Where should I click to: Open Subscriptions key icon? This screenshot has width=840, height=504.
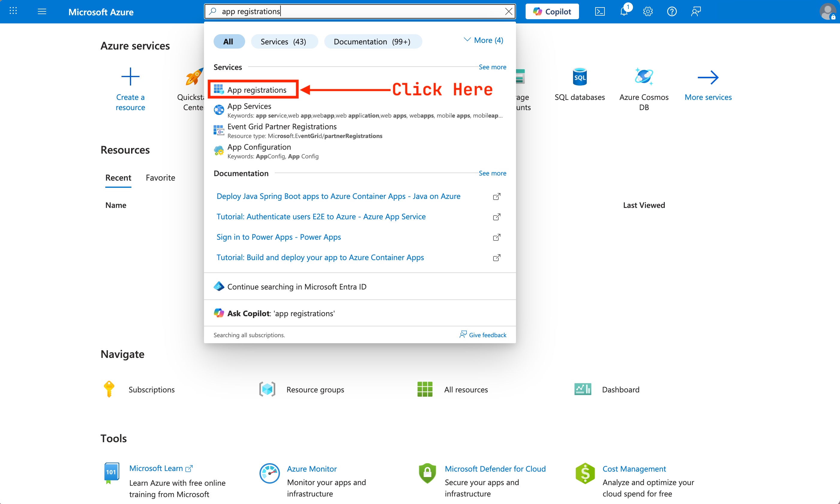point(109,389)
